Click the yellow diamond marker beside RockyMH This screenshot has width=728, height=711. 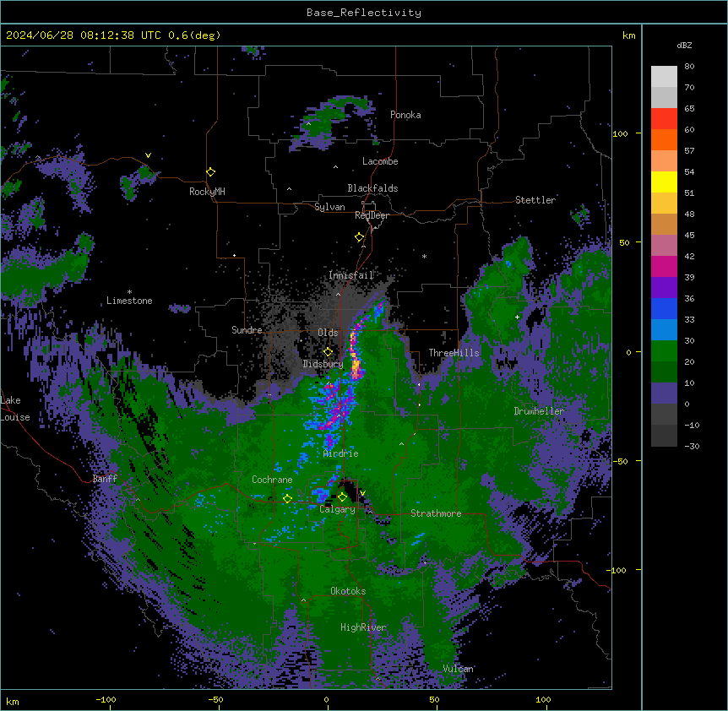point(211,172)
